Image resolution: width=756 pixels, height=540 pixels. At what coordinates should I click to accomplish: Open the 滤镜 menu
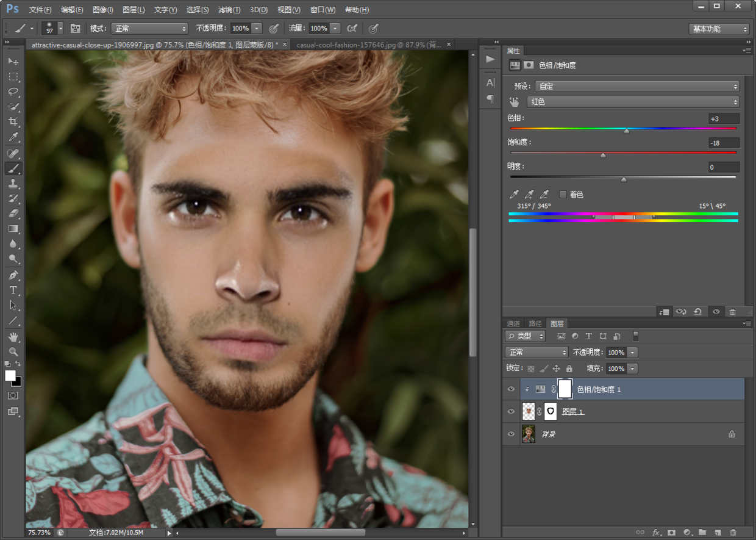tap(229, 10)
